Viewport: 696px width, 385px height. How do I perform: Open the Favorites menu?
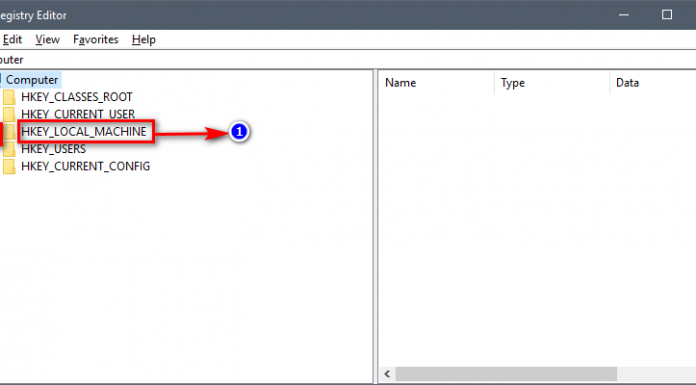pos(95,40)
